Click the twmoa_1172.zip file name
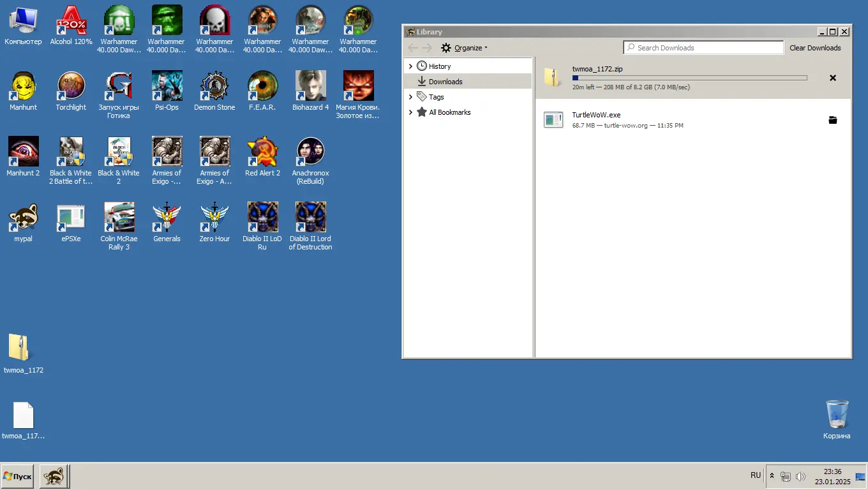This screenshot has width=868, height=490. click(597, 69)
